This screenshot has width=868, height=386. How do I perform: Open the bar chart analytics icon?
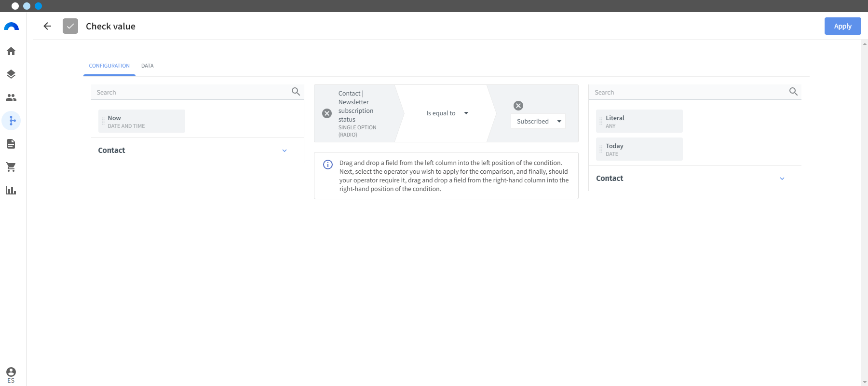click(11, 190)
